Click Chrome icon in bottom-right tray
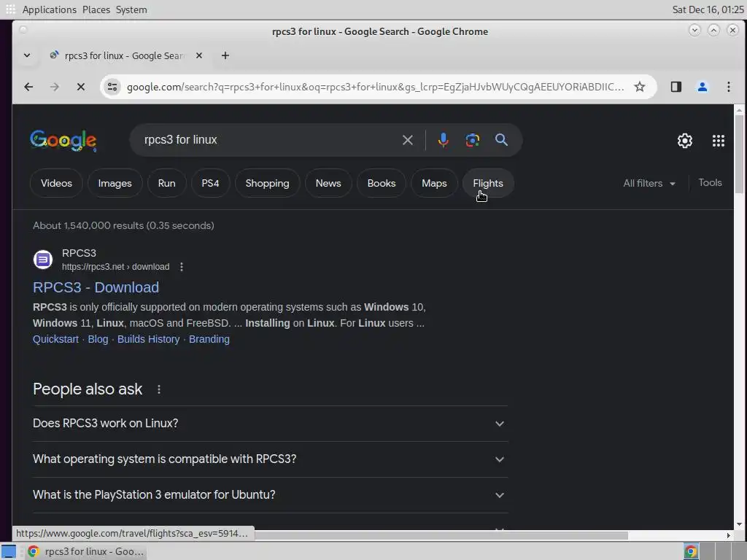The height and width of the screenshot is (560, 747). coord(691,551)
